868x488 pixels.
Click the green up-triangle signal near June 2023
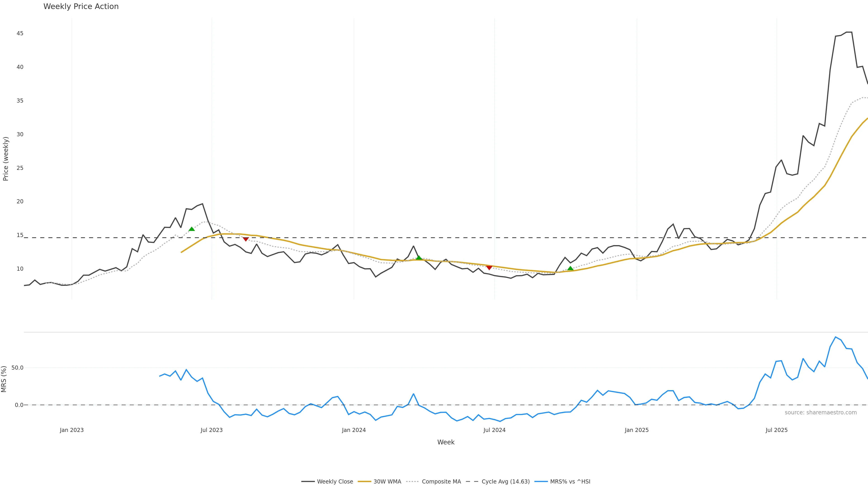tap(192, 229)
